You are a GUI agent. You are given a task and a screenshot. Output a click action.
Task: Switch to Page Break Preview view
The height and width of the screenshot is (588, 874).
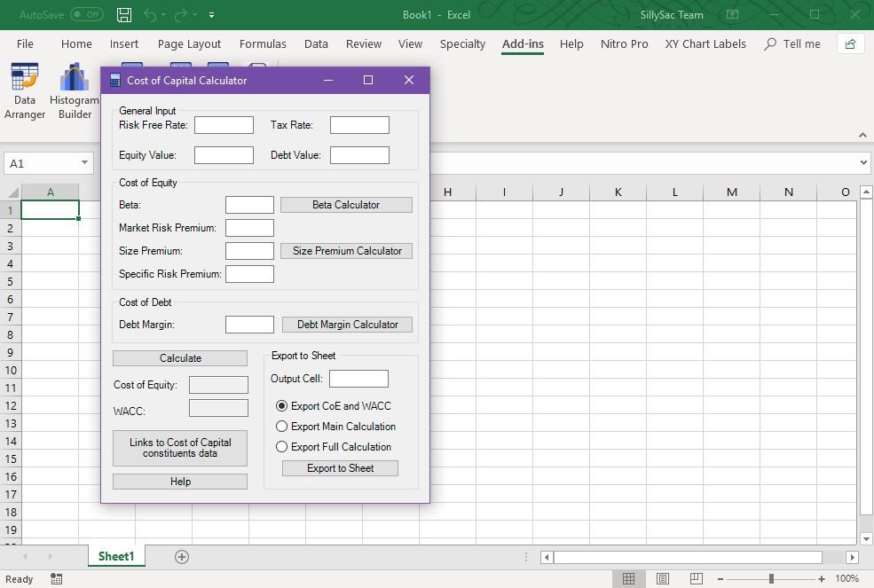click(x=697, y=578)
